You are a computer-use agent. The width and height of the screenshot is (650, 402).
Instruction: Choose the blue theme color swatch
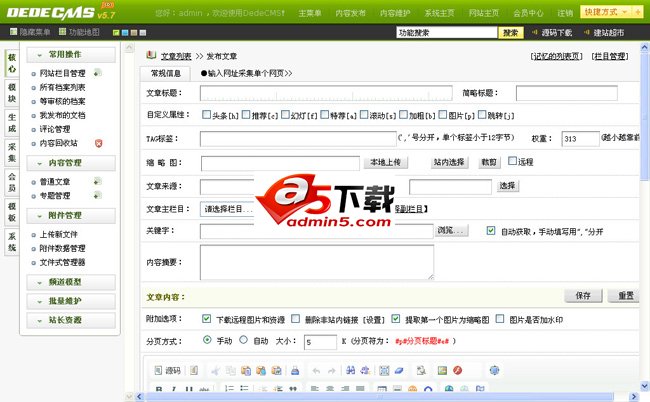tap(125, 32)
